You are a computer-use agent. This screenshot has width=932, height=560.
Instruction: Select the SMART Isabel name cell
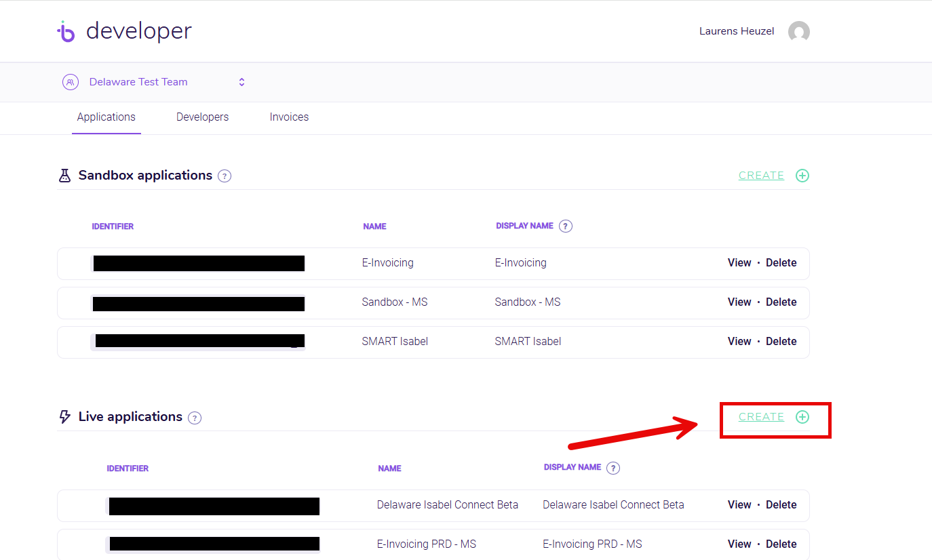[x=395, y=342]
